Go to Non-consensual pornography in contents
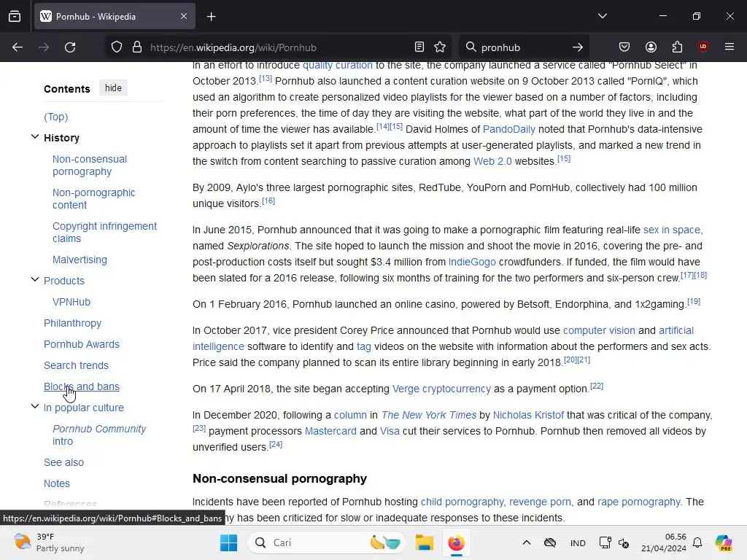747x560 pixels. (90, 166)
